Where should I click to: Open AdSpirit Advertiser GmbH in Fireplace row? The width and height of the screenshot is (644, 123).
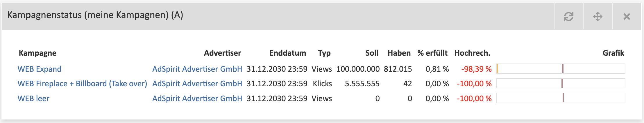[197, 84]
